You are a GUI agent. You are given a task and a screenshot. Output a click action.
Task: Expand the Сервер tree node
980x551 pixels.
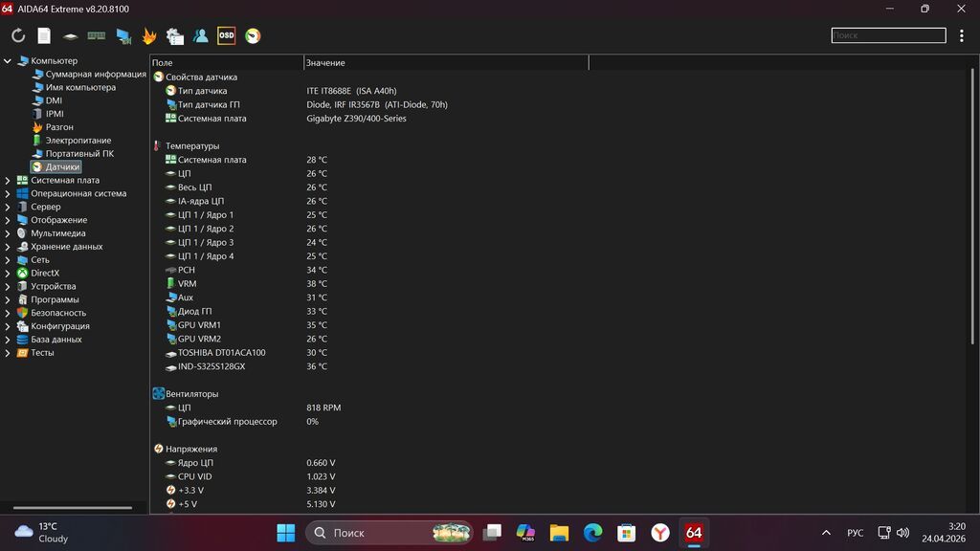click(x=8, y=207)
